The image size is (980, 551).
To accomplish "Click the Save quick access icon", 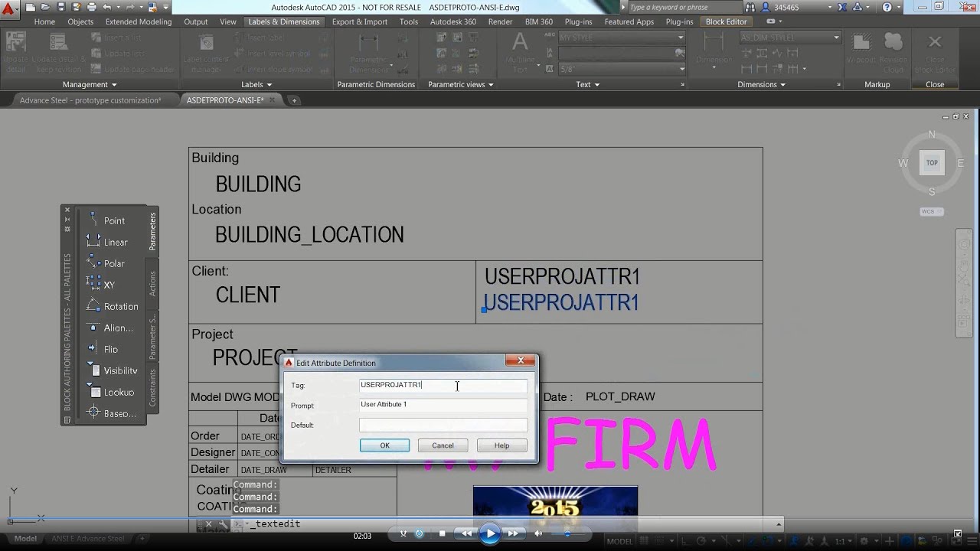I will coord(60,7).
